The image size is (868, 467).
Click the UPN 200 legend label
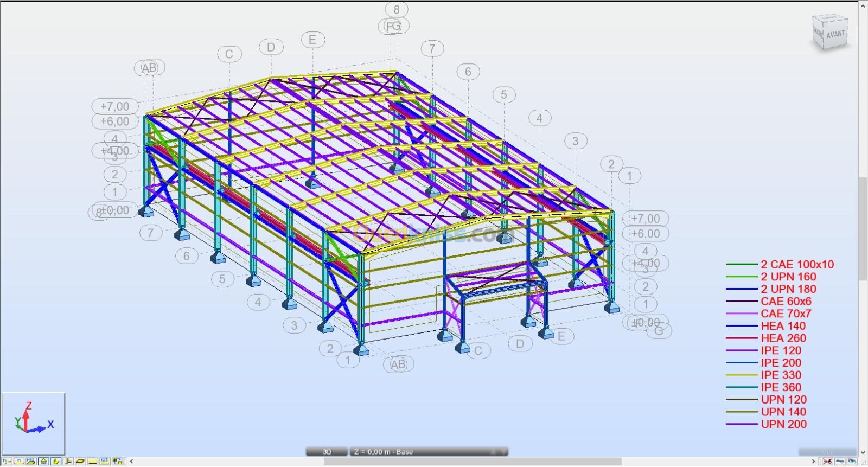(784, 424)
